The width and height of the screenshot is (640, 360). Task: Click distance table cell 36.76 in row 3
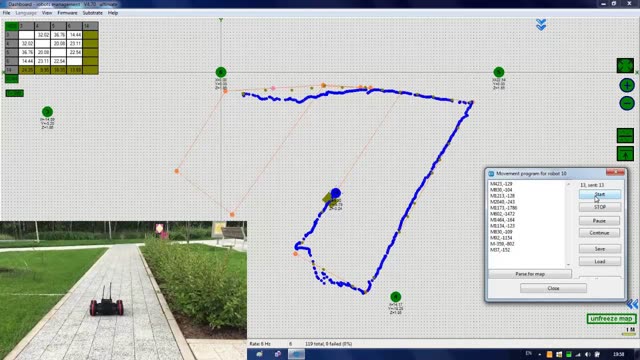tap(59, 35)
